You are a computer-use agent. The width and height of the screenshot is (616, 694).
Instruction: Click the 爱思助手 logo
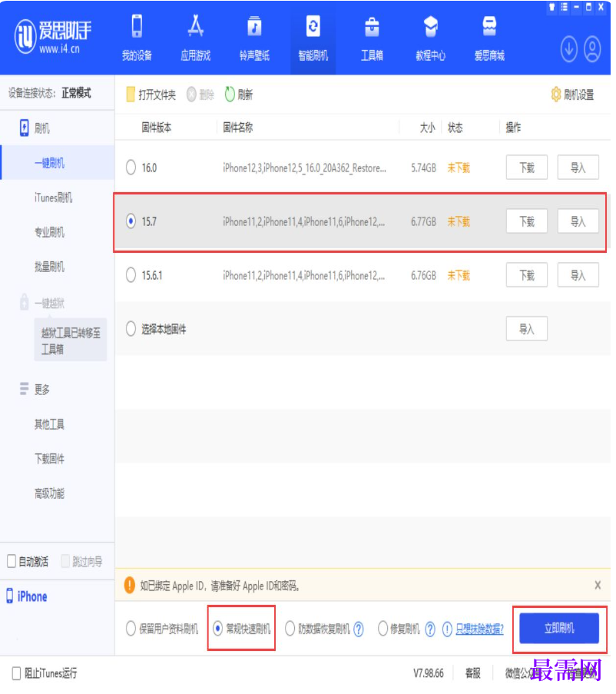coord(53,36)
